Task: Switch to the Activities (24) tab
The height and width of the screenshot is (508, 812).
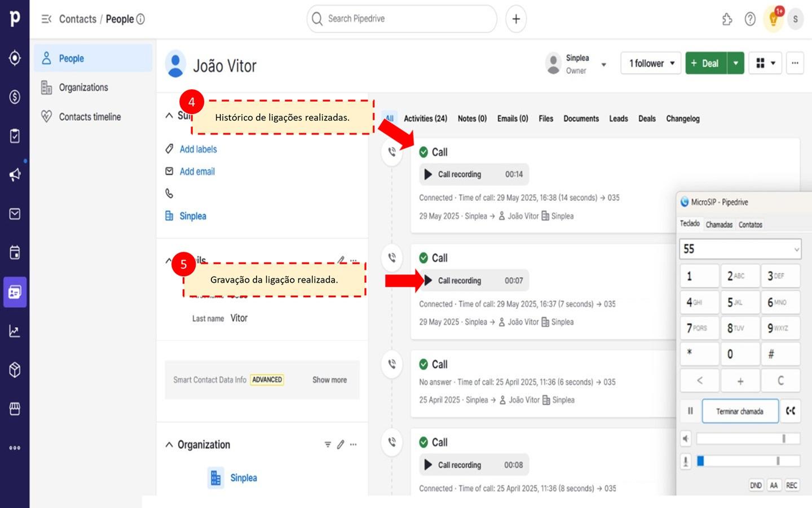Action: click(425, 119)
